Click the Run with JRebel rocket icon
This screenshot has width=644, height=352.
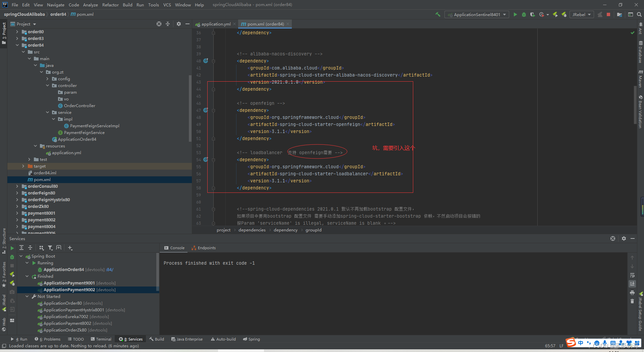pyautogui.click(x=555, y=14)
